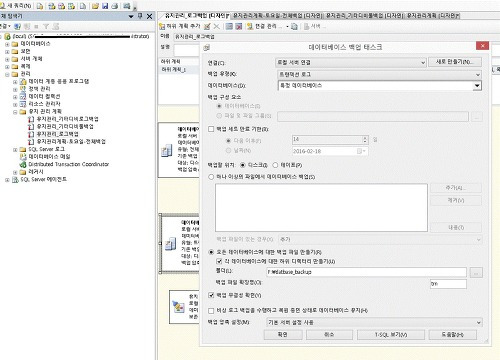Click the 하위 계획 추가 button

click(x=180, y=26)
